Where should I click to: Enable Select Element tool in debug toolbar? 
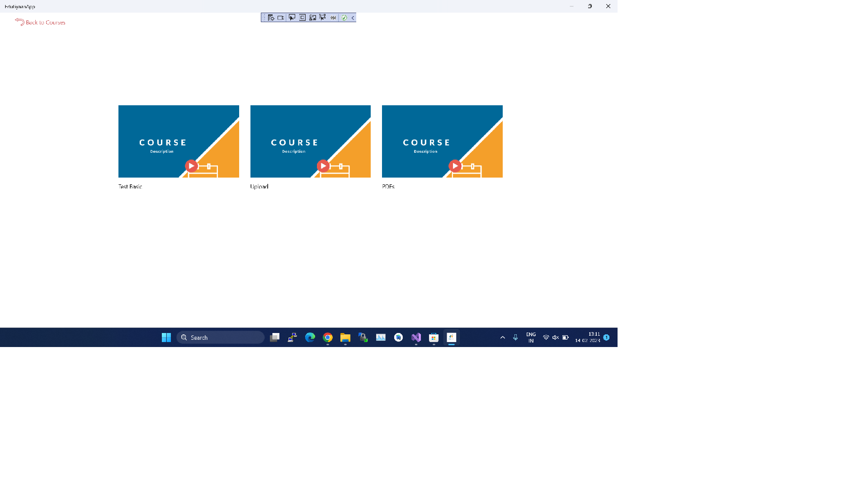tap(292, 18)
